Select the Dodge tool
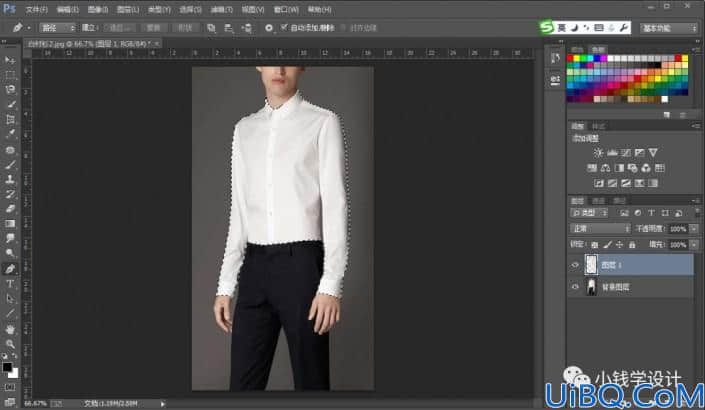 point(10,253)
